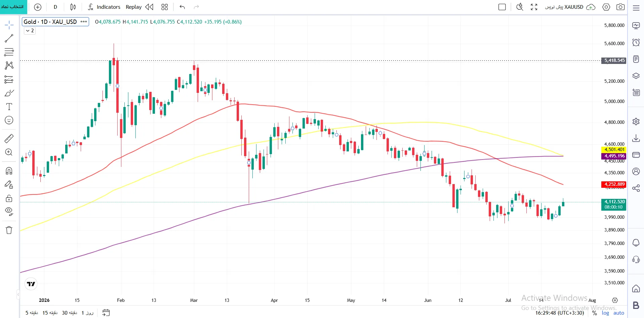Screen dimensions: 644x318
Task: Take a chart snapshot with camera icon
Action: coord(620,7)
